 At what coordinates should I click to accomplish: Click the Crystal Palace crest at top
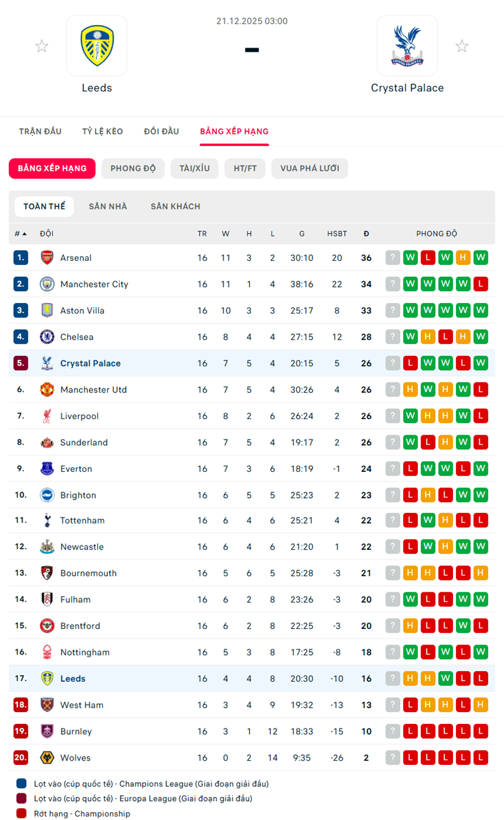[x=407, y=46]
